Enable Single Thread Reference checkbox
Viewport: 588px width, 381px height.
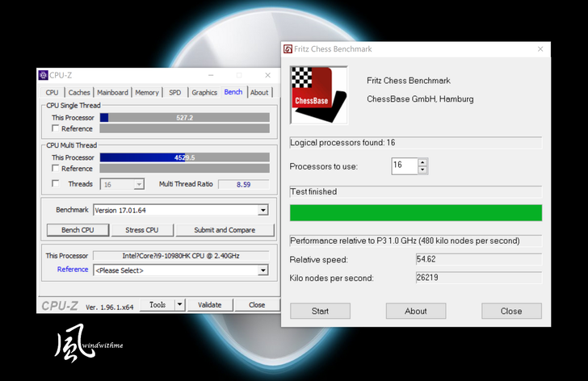pyautogui.click(x=56, y=129)
